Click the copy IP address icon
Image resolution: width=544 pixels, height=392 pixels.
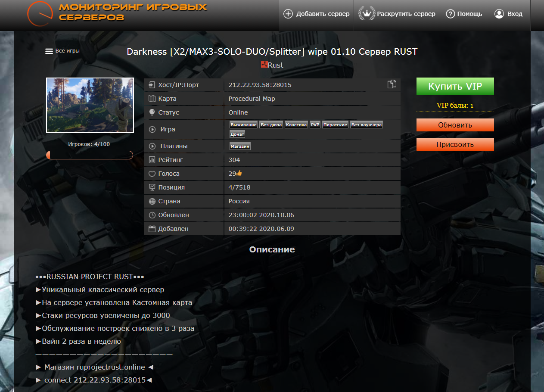click(x=392, y=84)
